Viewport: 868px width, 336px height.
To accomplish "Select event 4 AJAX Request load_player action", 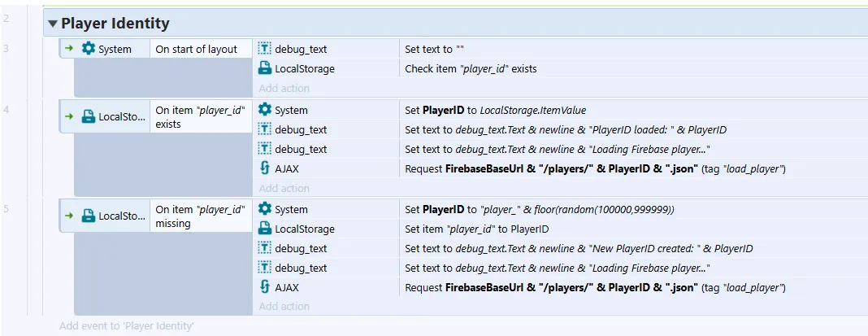I will tap(595, 168).
